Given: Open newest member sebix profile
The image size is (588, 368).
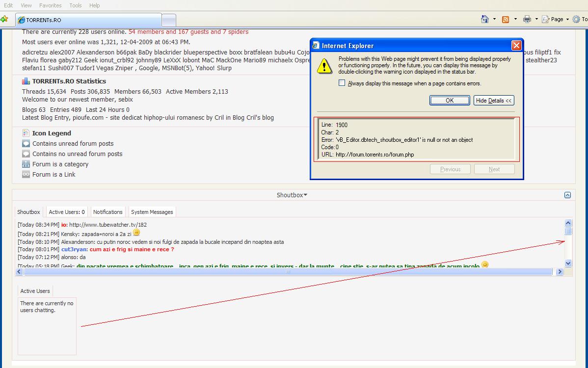Looking at the screenshot, I should coord(126,99).
